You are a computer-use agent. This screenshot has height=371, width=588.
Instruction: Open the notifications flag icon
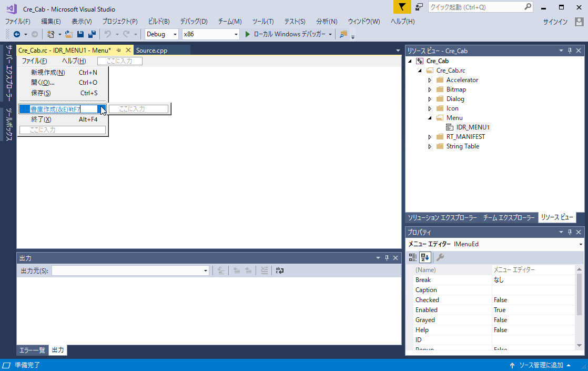tap(402, 7)
